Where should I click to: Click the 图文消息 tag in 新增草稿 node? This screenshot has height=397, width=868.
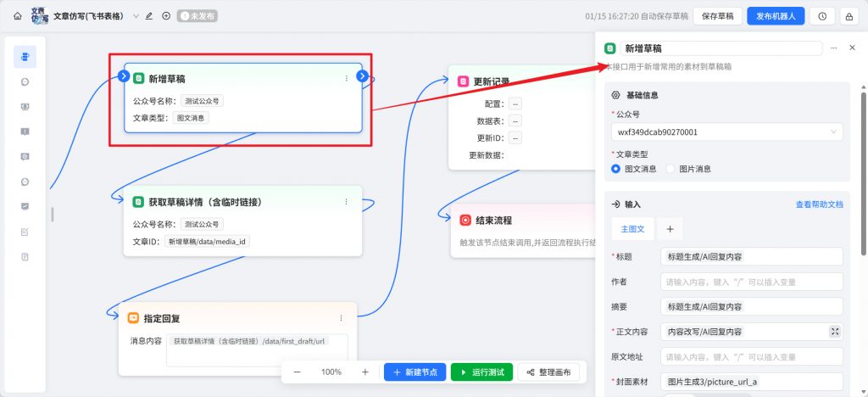pos(191,117)
